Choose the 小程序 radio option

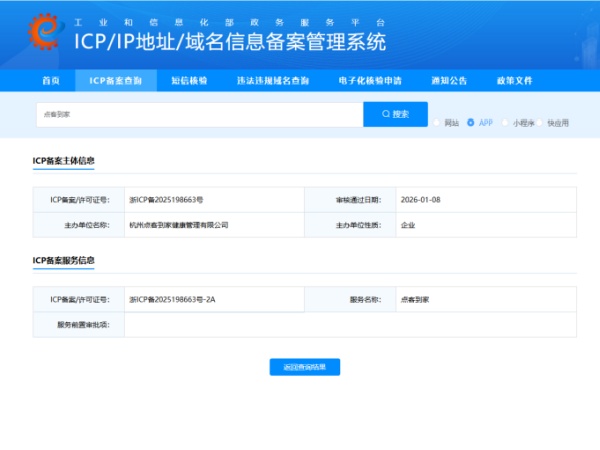[x=505, y=123]
